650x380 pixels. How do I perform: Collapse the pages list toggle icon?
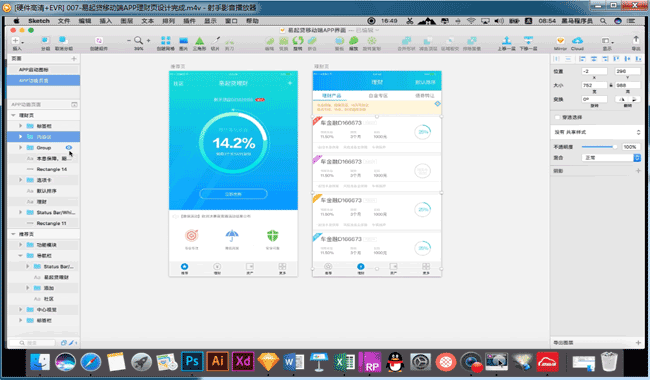coord(74,104)
